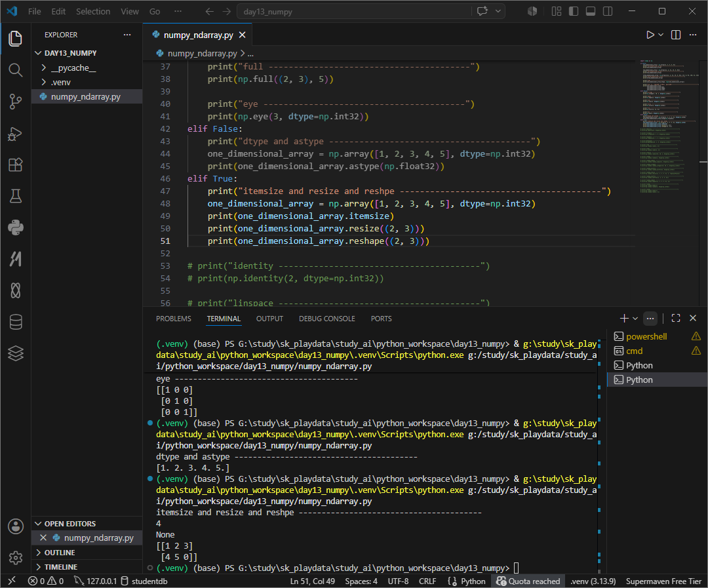This screenshot has width=708, height=588.
Task: Add a new terminal with plus icon
Action: tap(624, 319)
